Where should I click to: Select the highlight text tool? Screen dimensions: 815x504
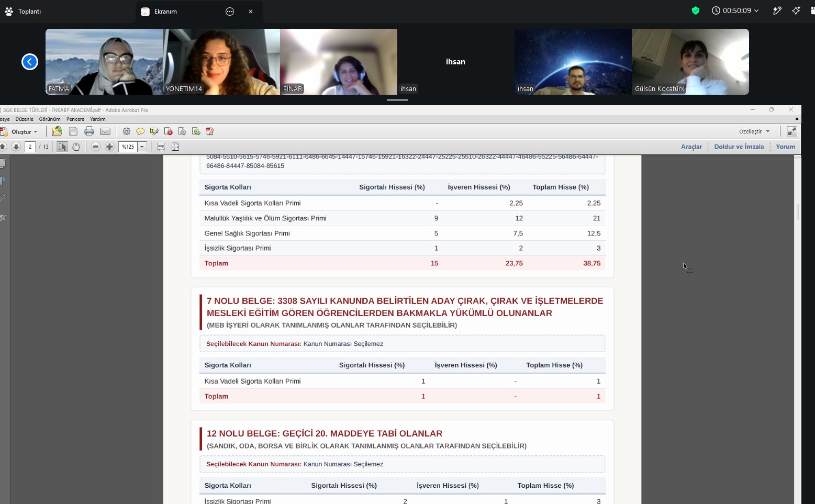pyautogui.click(x=154, y=131)
